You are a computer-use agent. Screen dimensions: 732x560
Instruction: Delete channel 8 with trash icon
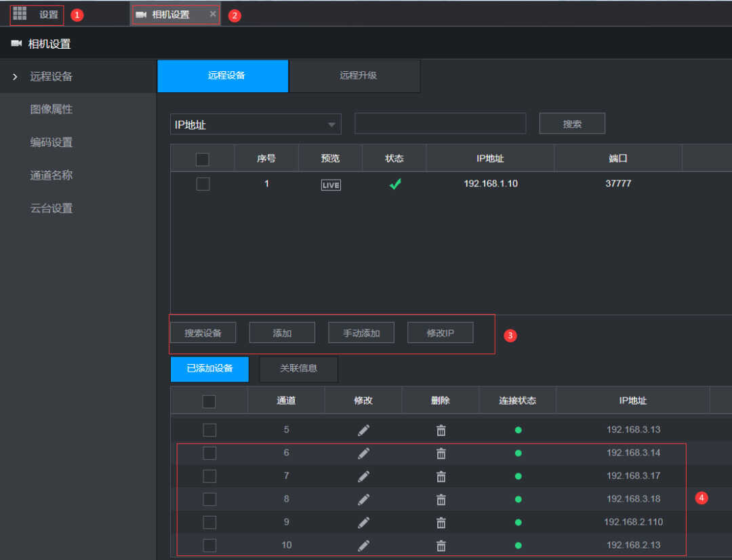click(x=441, y=499)
